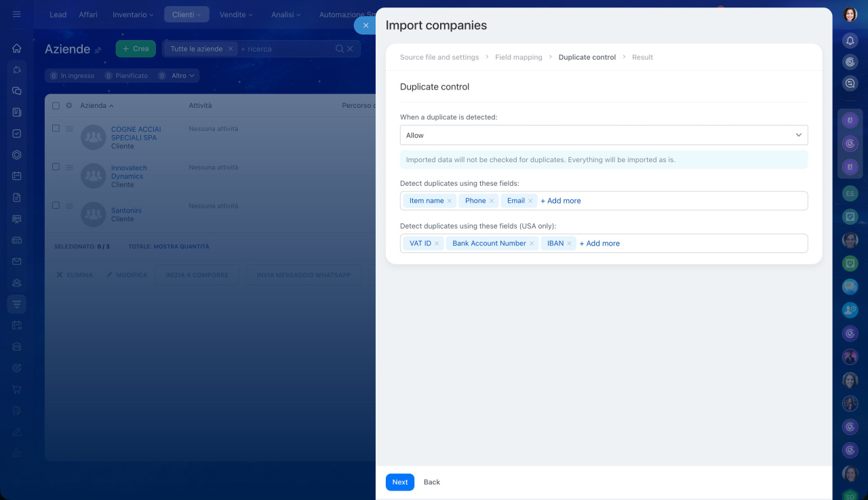
Task: Close the import panel with X button
Action: click(366, 25)
